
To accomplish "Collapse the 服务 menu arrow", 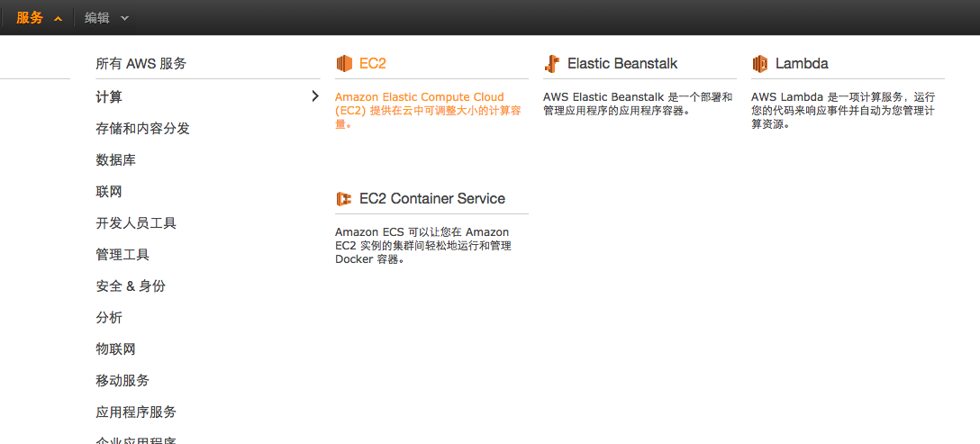I will pyautogui.click(x=59, y=19).
